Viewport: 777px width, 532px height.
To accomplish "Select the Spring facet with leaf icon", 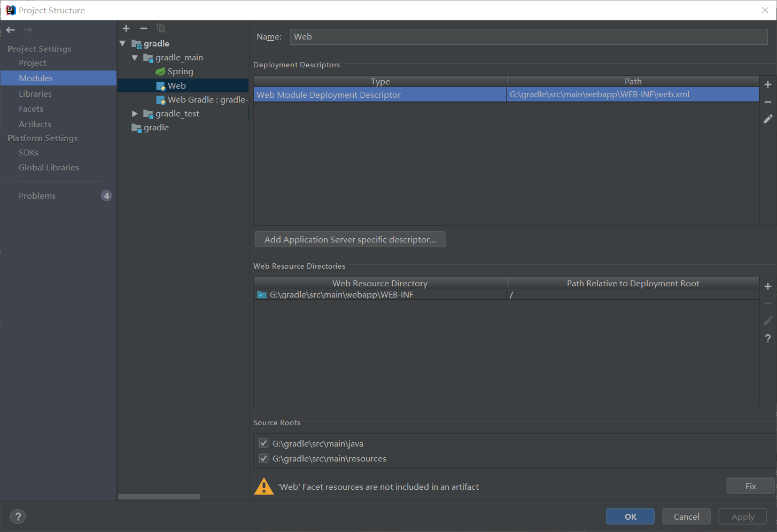I will (180, 71).
